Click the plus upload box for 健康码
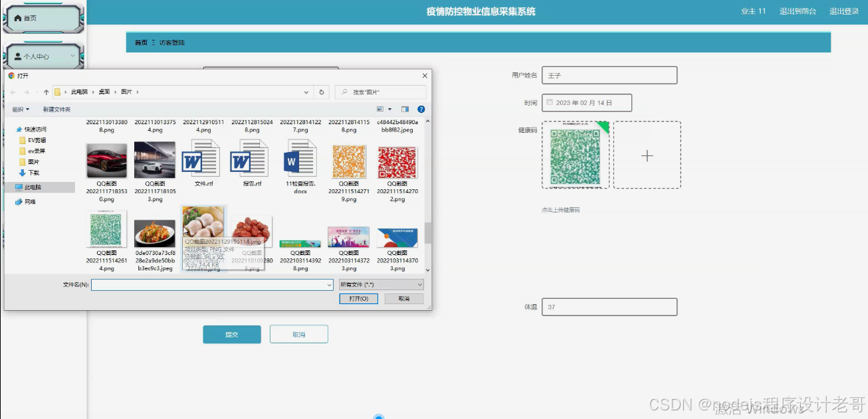This screenshot has height=419, width=868. click(647, 155)
